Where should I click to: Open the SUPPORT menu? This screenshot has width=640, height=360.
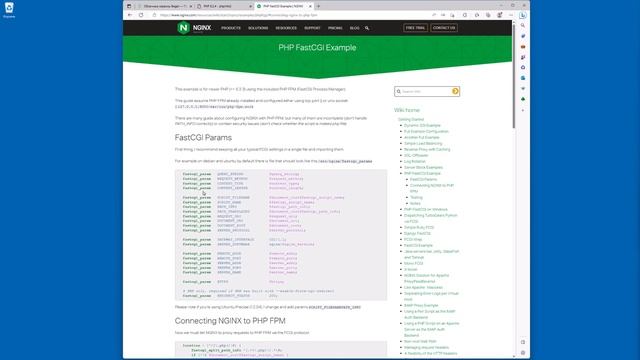pyautogui.click(x=312, y=28)
